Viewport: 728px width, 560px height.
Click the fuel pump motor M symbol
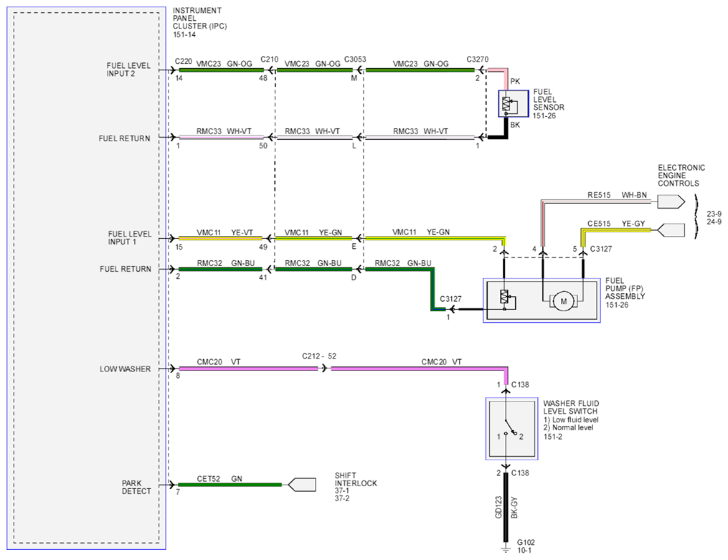[563, 301]
